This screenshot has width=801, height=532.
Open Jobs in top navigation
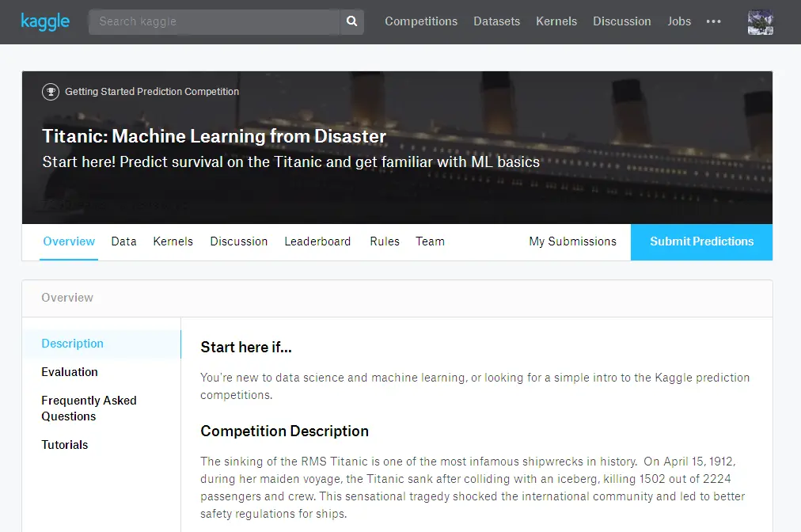(x=679, y=21)
